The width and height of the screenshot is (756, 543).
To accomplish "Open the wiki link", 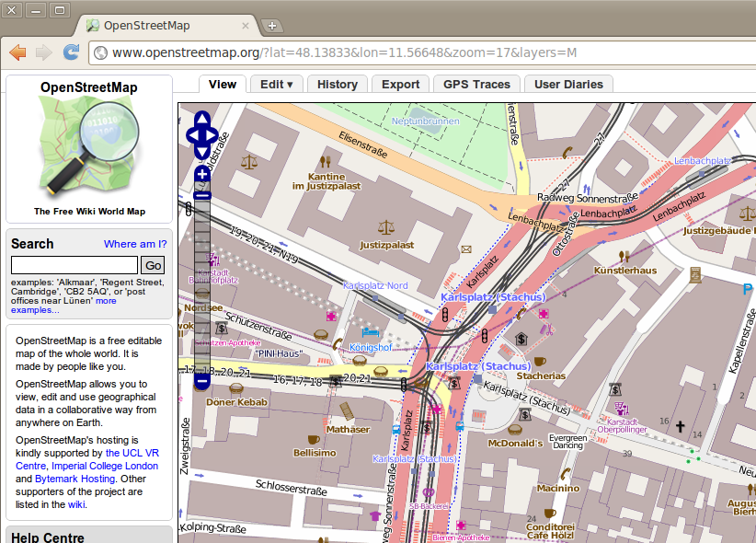I will point(76,504).
